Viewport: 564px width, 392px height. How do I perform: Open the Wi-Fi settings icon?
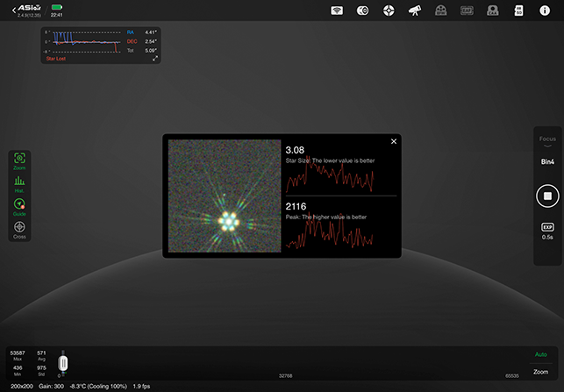[337, 11]
